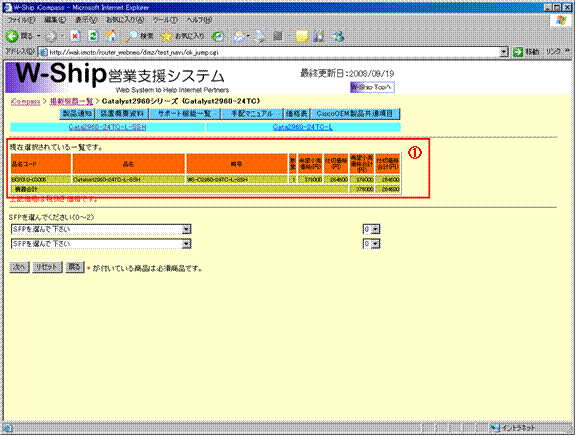The height and width of the screenshot is (436, 576).
Task: Click the Windows flag logo
Action: pos(561,20)
